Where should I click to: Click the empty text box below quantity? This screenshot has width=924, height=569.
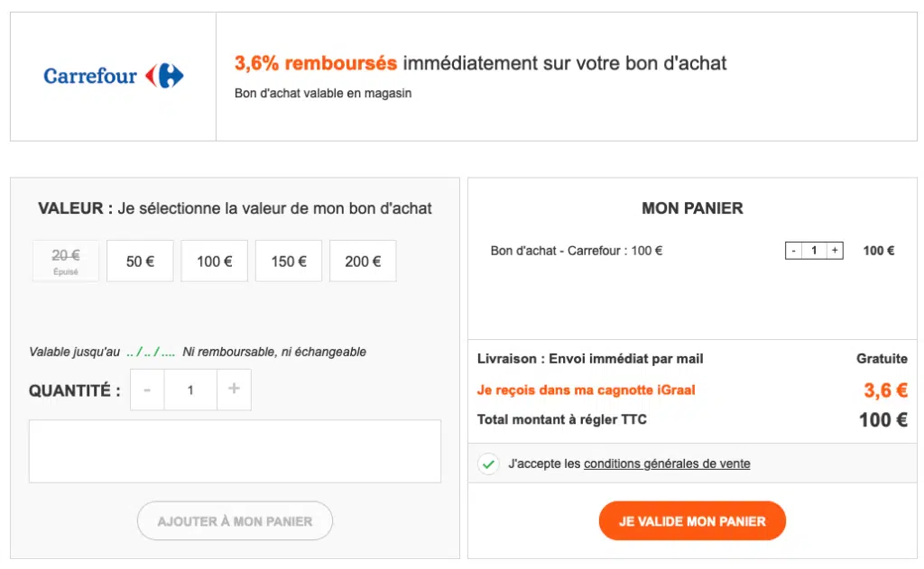(x=235, y=451)
